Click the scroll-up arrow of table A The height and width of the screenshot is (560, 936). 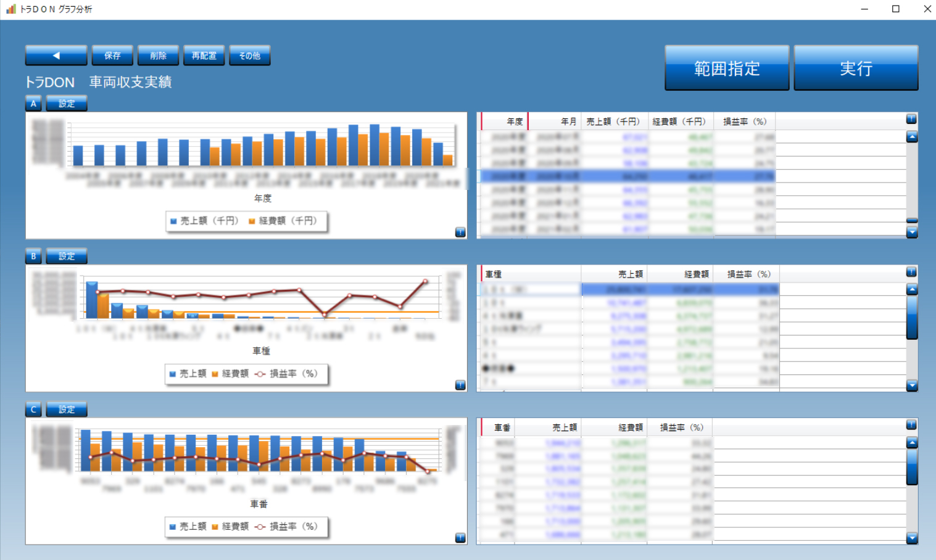coord(912,137)
